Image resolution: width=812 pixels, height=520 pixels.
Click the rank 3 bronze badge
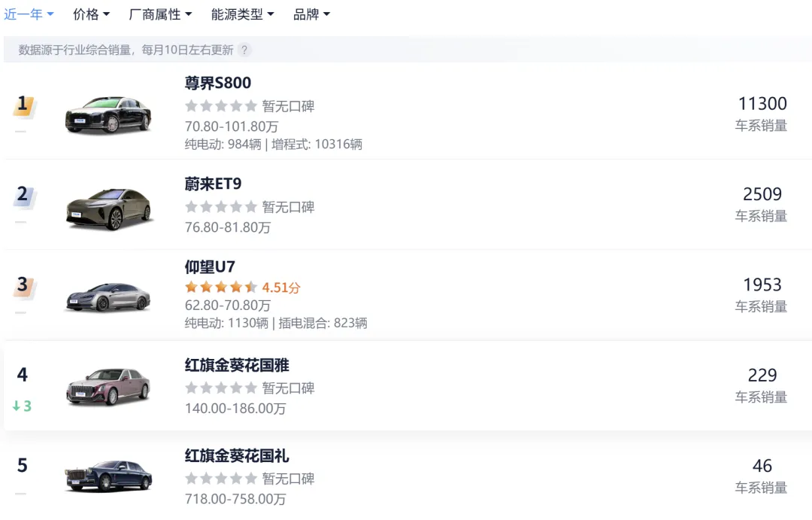[23, 285]
